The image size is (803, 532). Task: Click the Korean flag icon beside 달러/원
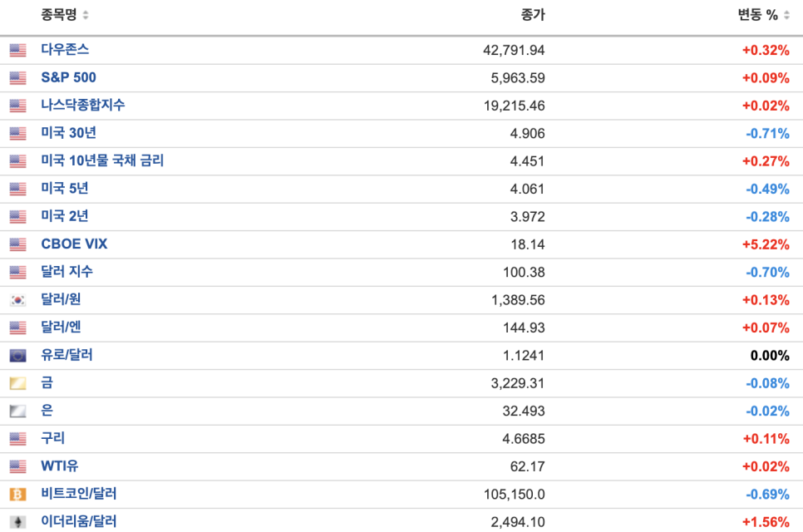(x=18, y=299)
